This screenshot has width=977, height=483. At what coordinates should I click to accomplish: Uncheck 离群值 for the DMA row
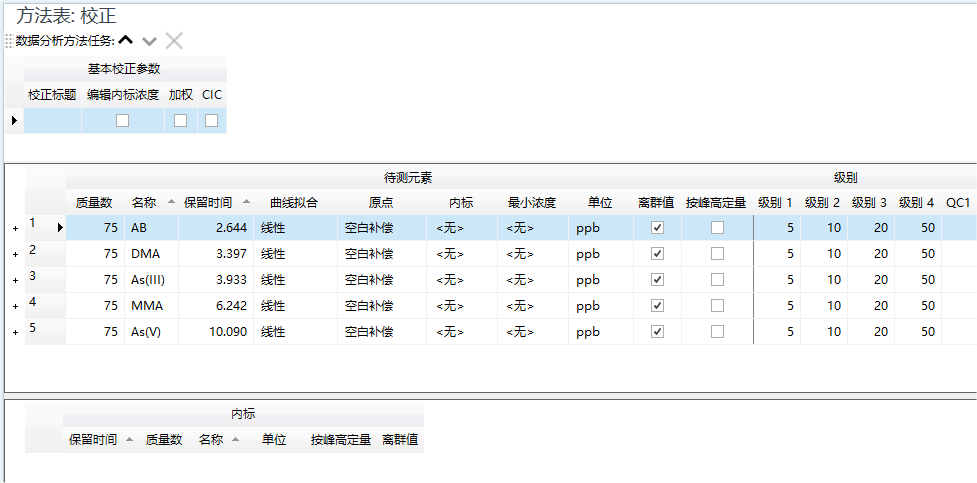tap(657, 254)
